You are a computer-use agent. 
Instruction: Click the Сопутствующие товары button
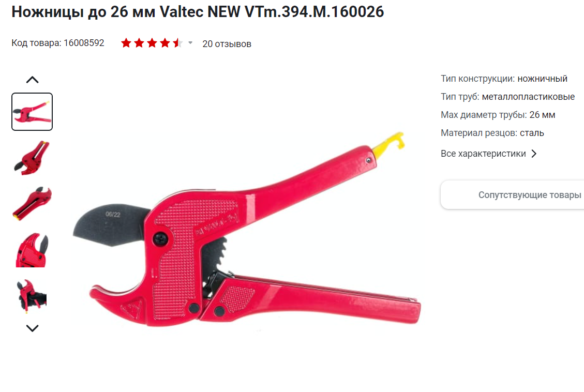(x=512, y=194)
